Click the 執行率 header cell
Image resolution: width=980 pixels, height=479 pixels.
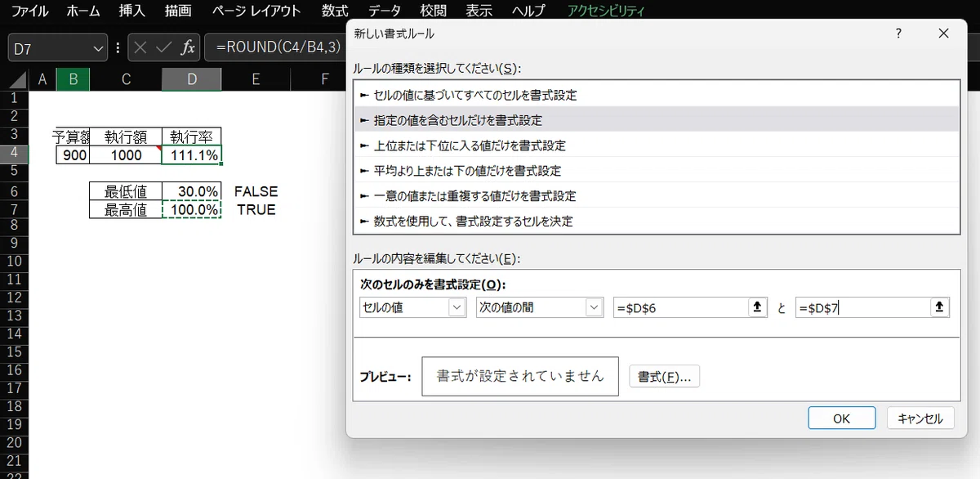click(x=192, y=137)
